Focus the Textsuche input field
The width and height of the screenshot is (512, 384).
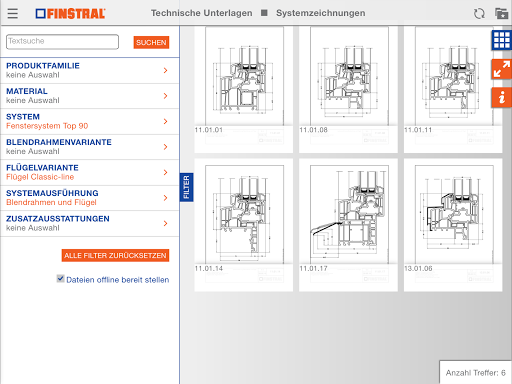point(62,42)
